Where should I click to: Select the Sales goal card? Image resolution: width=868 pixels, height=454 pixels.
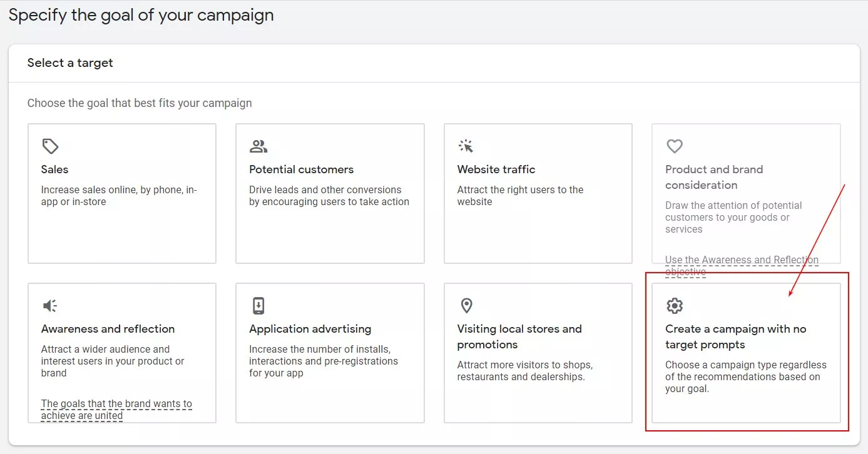click(122, 193)
